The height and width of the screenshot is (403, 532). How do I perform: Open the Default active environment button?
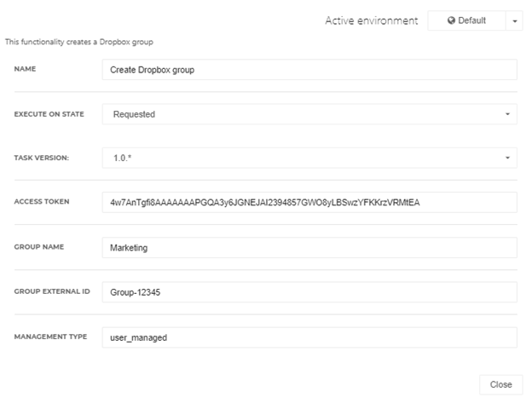[466, 20]
